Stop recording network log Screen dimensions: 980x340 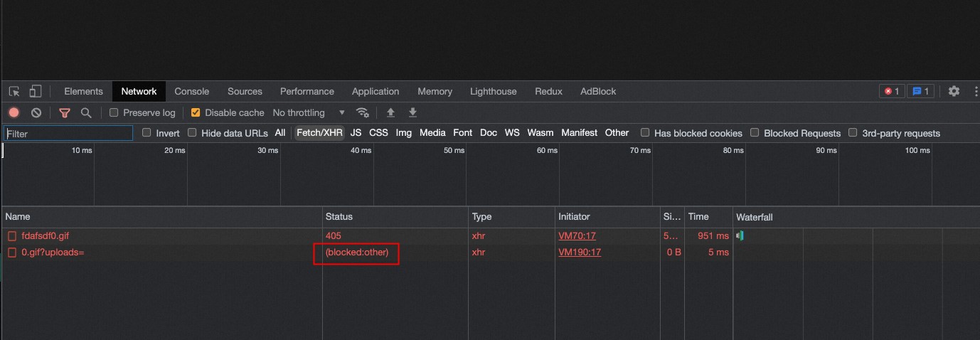[14, 112]
